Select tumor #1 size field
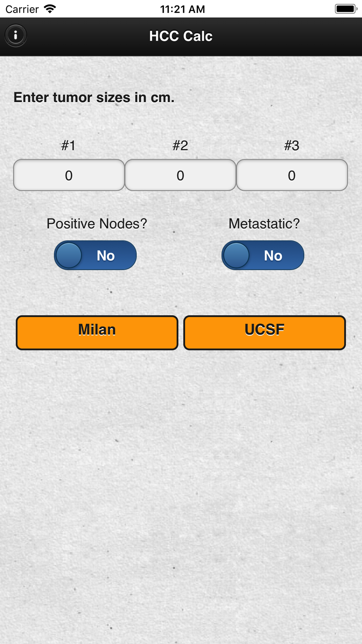 coord(69,175)
